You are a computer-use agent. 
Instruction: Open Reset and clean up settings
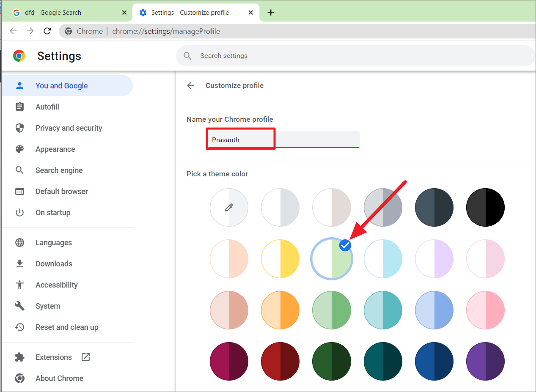pos(67,327)
